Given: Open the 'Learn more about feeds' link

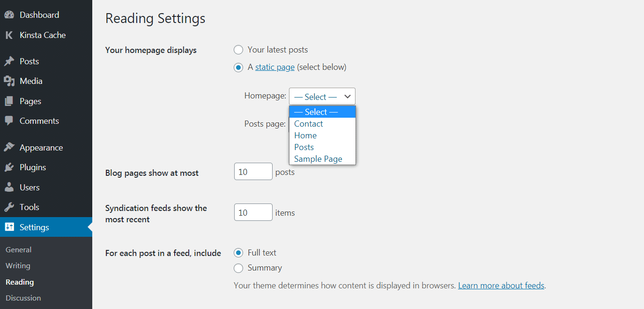Looking at the screenshot, I should click(501, 286).
